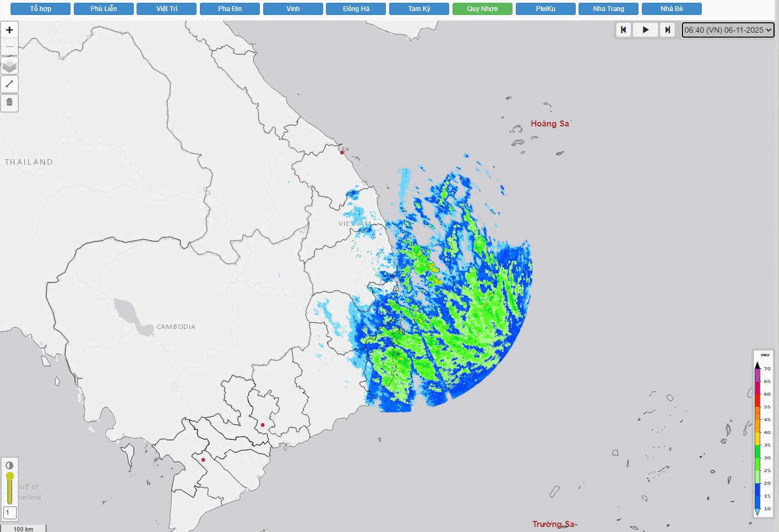Switch to the Tổ hợp composite view
The width and height of the screenshot is (779, 532).
(x=41, y=9)
